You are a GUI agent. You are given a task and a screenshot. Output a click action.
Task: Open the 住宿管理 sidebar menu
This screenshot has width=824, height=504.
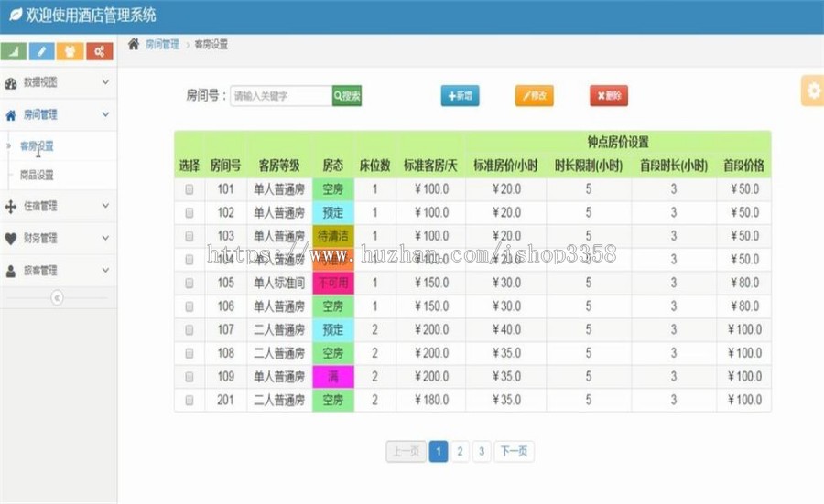(x=59, y=206)
